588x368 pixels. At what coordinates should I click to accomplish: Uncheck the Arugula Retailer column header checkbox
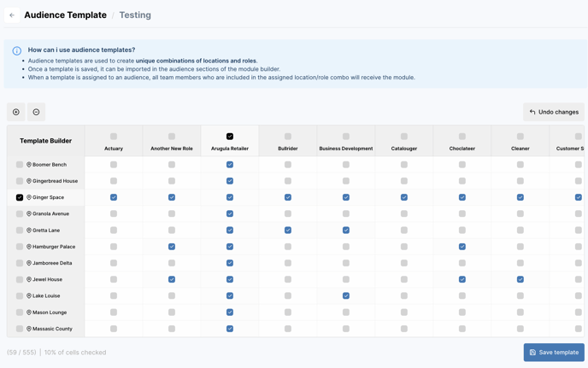tap(230, 137)
